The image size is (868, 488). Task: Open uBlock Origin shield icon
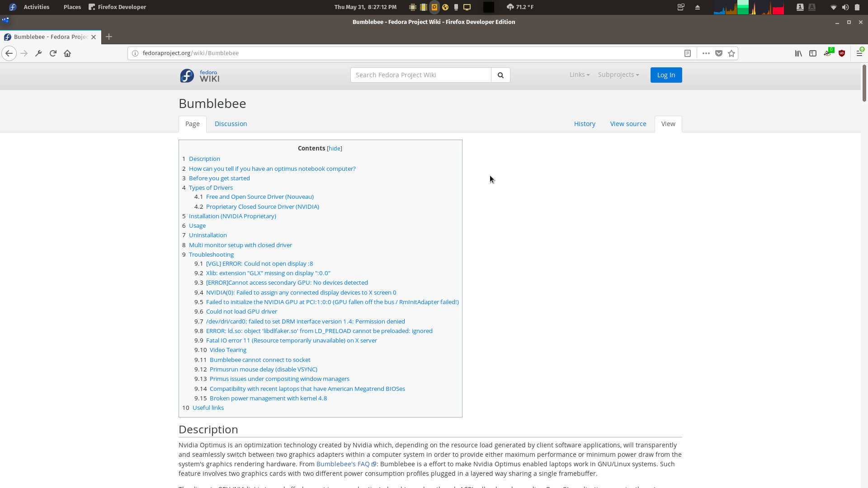842,53
